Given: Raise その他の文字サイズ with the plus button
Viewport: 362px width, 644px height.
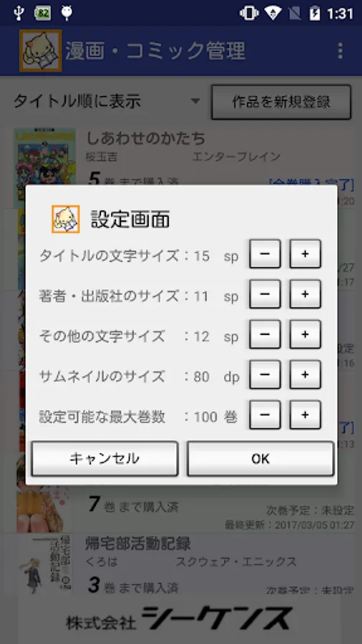Looking at the screenshot, I should pos(305,335).
